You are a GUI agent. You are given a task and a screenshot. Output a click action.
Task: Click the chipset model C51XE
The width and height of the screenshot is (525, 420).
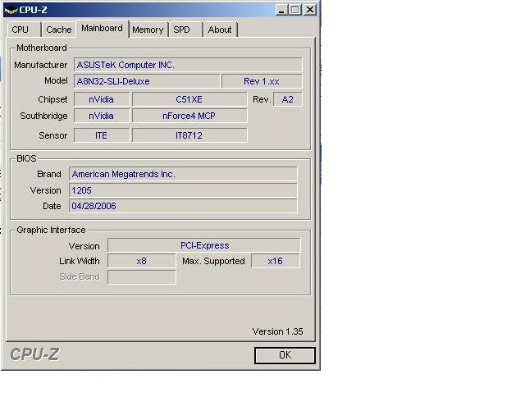(189, 99)
